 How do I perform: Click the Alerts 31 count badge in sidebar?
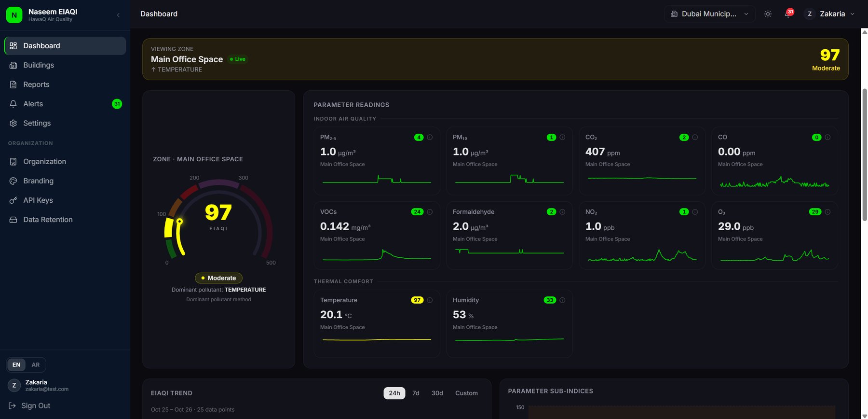coord(117,104)
